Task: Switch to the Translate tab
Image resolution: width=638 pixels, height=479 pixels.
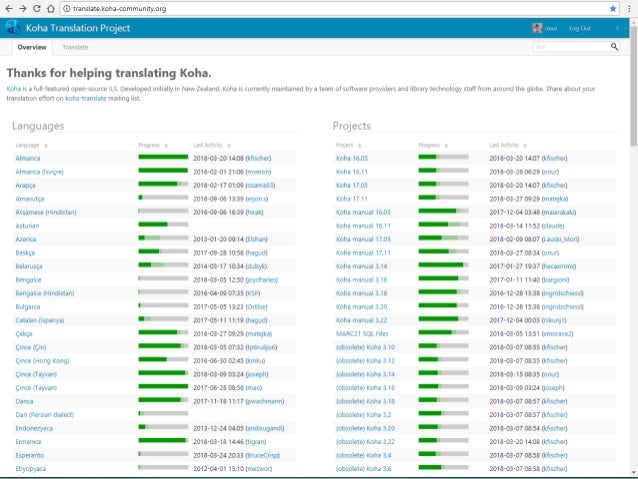Action: 75,47
